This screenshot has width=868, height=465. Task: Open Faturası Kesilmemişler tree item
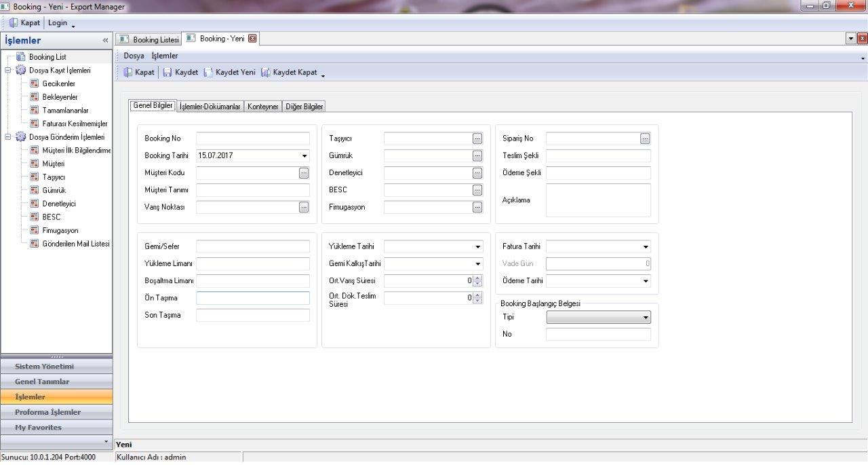(x=70, y=124)
